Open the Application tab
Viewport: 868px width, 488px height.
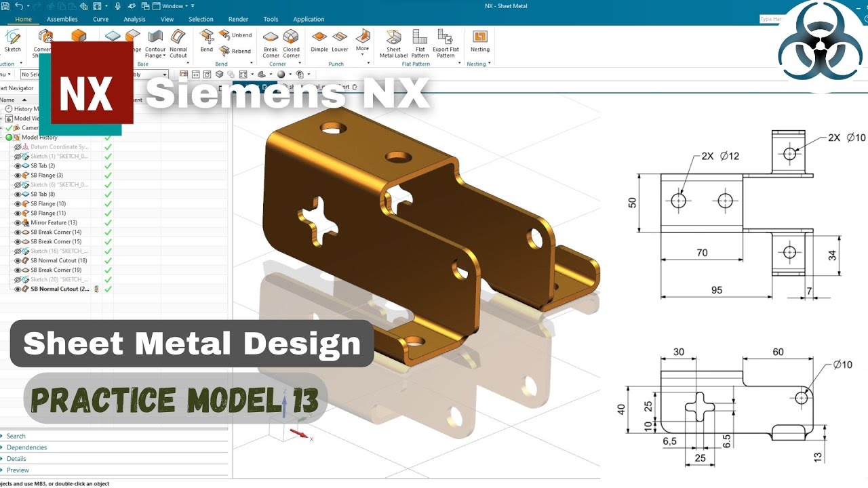tap(309, 19)
